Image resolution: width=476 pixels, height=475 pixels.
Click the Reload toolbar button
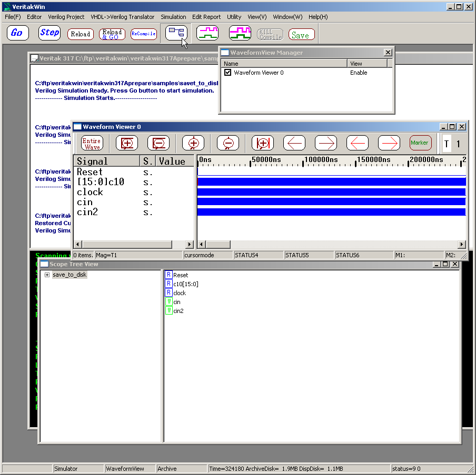tap(81, 34)
